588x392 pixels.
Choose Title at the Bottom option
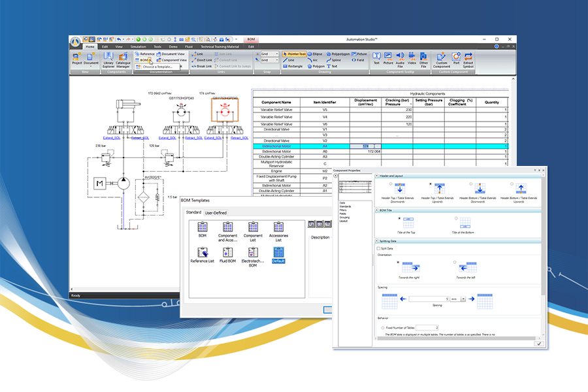[456, 218]
